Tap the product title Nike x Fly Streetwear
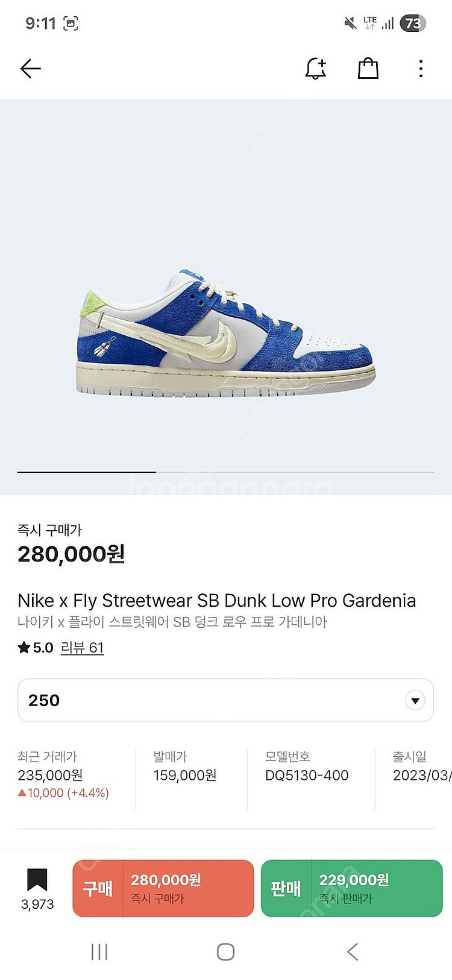452x980 pixels. 216,601
